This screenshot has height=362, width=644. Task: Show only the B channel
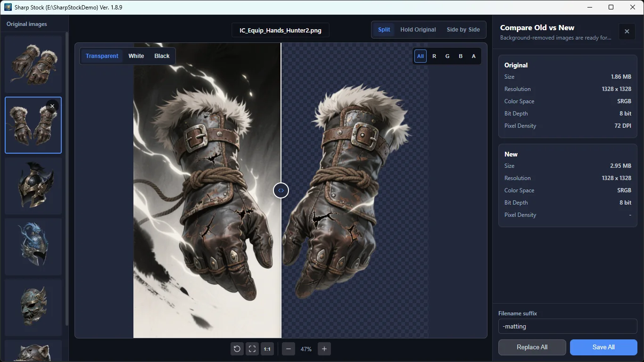461,56
